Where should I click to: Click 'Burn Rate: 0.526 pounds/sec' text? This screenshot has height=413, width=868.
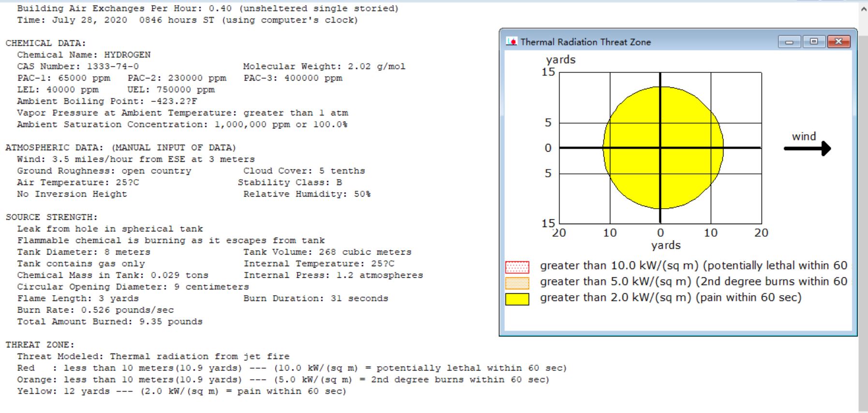tap(95, 310)
